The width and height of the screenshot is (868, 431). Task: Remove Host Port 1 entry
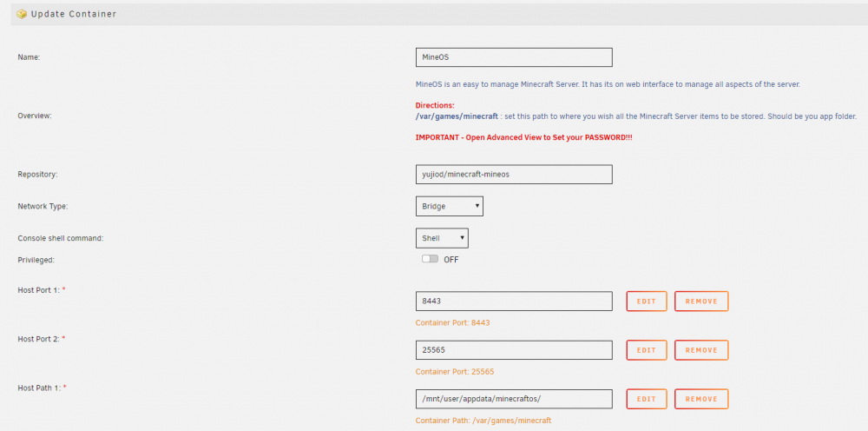[701, 302]
